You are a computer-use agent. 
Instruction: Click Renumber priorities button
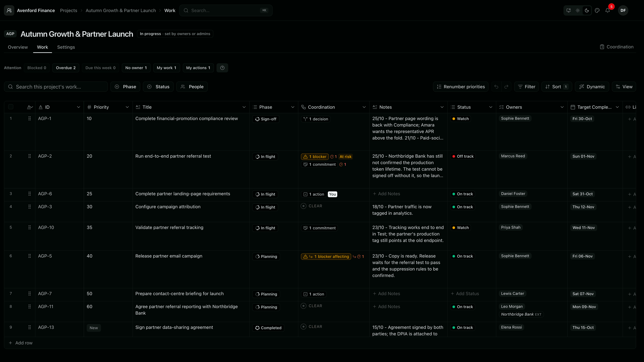coord(460,87)
